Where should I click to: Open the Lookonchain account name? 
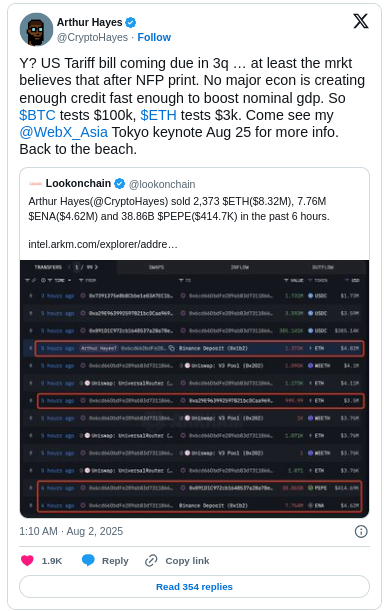coord(78,184)
